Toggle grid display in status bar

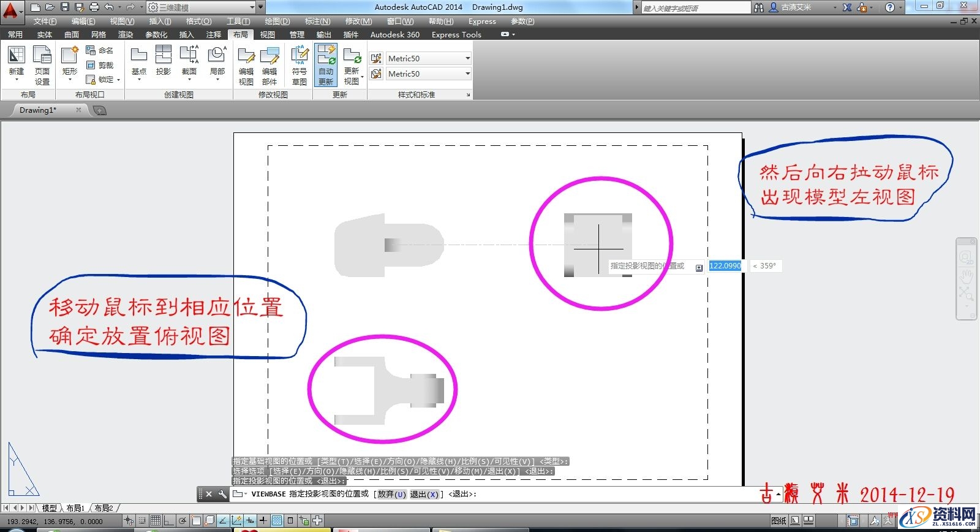point(156,521)
